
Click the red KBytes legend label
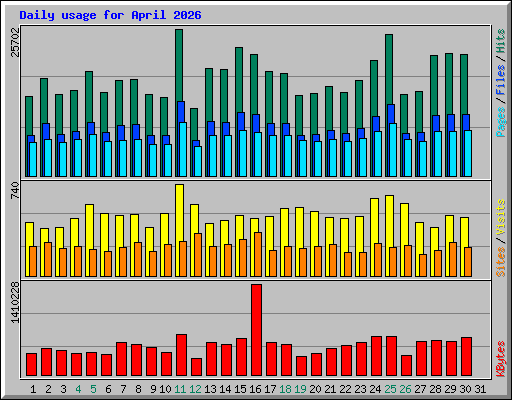tap(501, 359)
